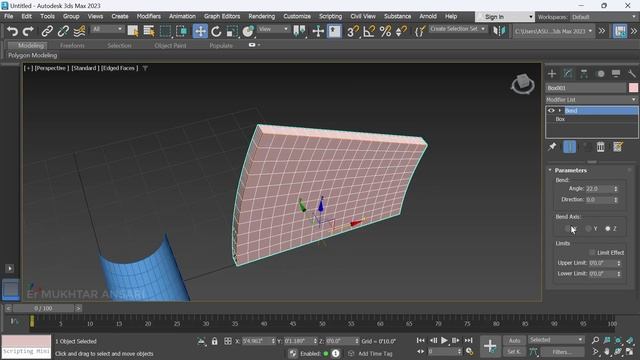Open the Modifiers menu

[149, 16]
